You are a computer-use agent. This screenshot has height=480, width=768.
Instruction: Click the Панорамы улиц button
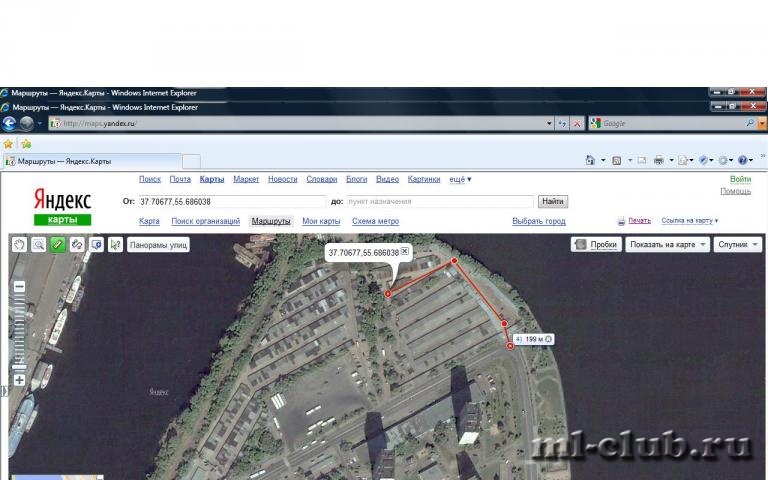pyautogui.click(x=158, y=244)
